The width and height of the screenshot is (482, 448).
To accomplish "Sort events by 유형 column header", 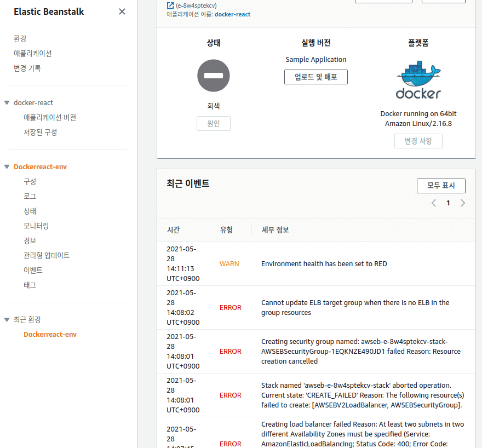I will point(226,230).
